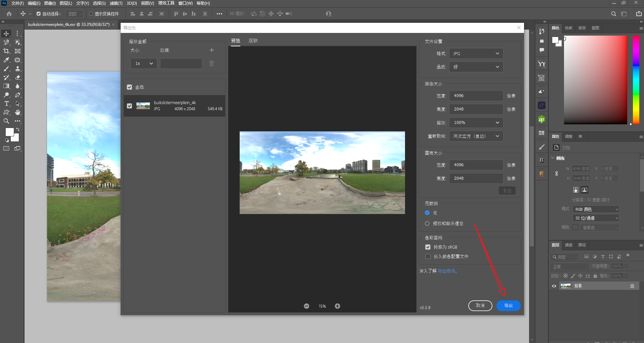The width and height of the screenshot is (644, 343).
Task: Click the Export (导出) button
Action: coord(509,306)
